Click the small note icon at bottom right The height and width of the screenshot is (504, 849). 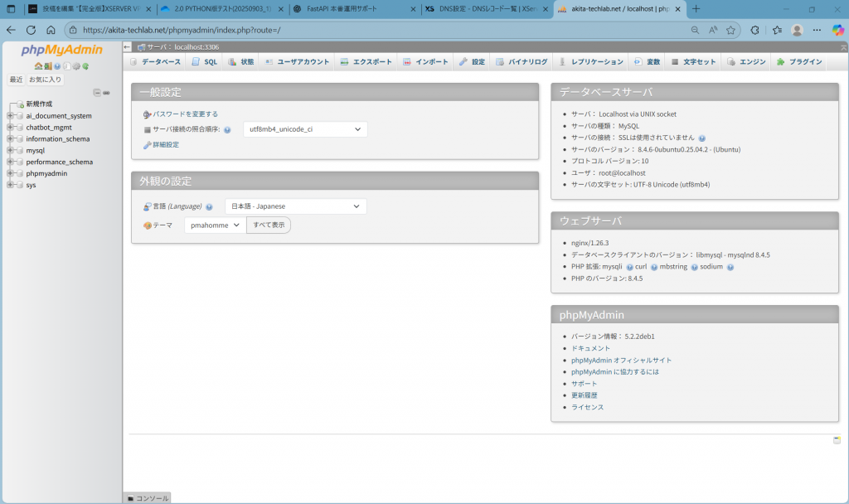(x=837, y=440)
